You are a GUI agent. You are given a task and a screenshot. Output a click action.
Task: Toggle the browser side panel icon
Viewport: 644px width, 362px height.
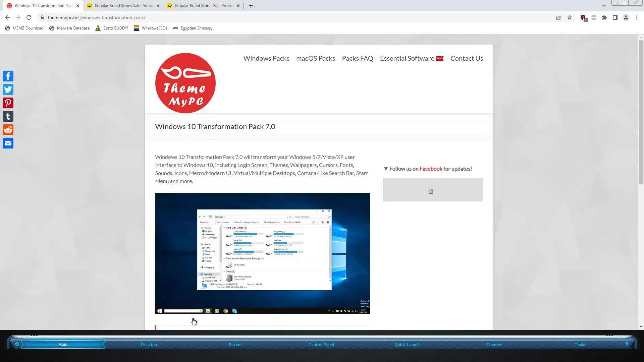(615, 17)
